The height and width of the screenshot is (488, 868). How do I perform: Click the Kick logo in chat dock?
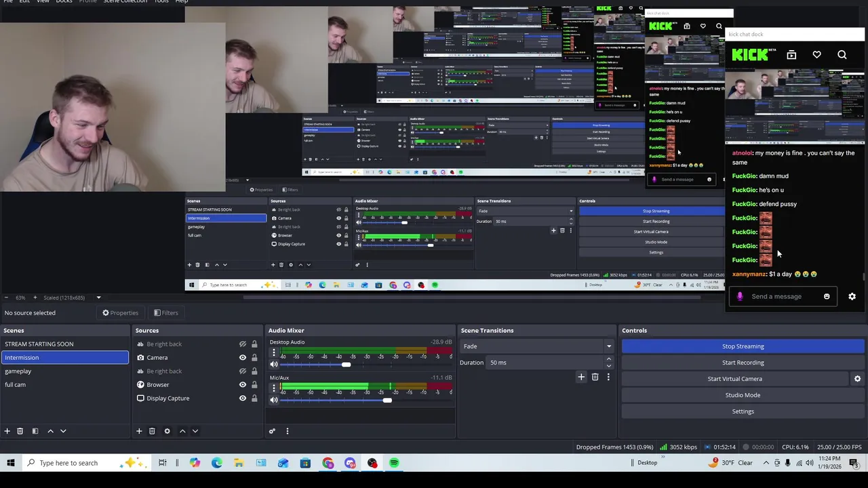pyautogui.click(x=751, y=55)
